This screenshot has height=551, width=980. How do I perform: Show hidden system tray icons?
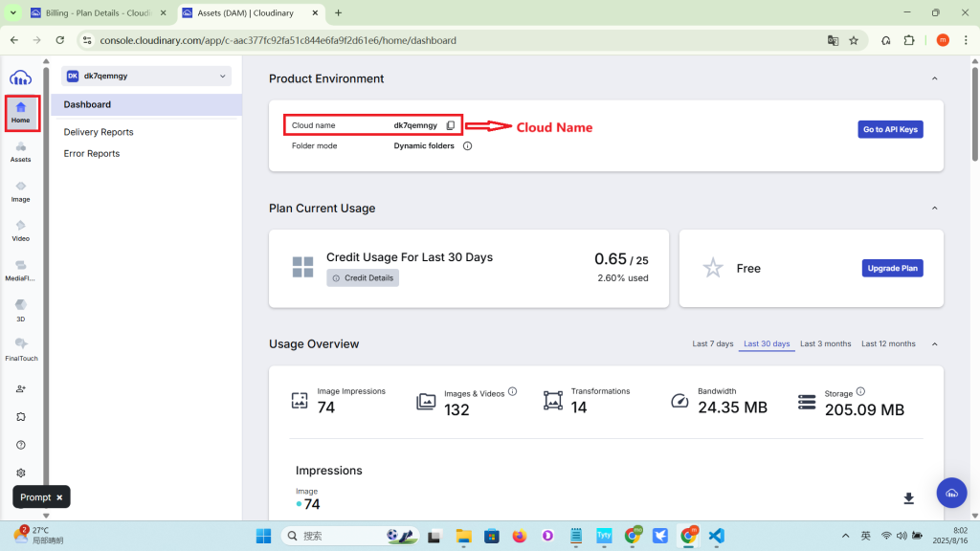(846, 536)
